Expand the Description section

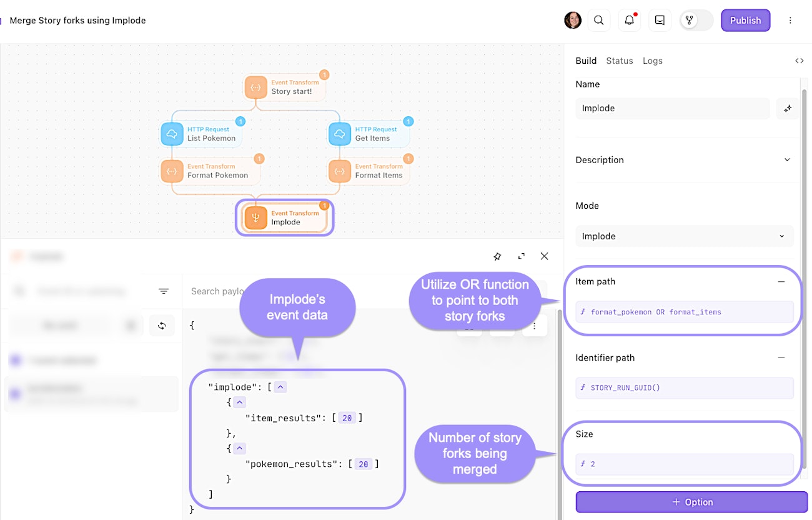(787, 159)
